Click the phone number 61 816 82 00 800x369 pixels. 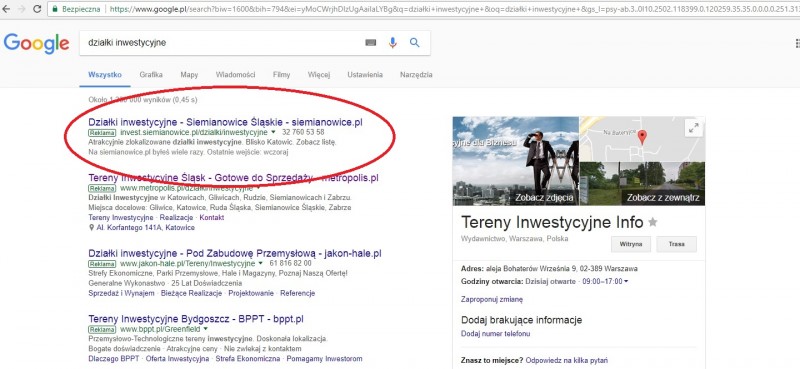290,263
